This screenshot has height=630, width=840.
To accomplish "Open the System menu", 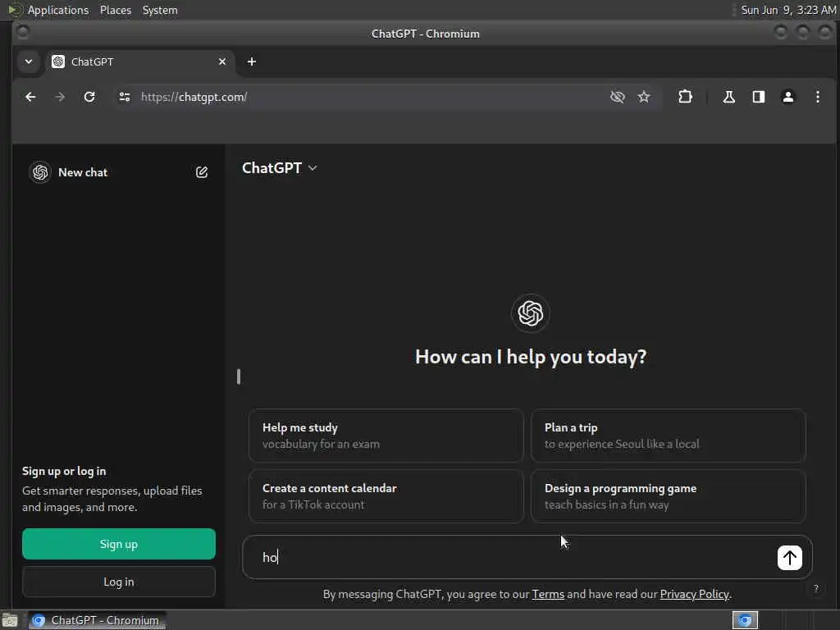I will (160, 10).
